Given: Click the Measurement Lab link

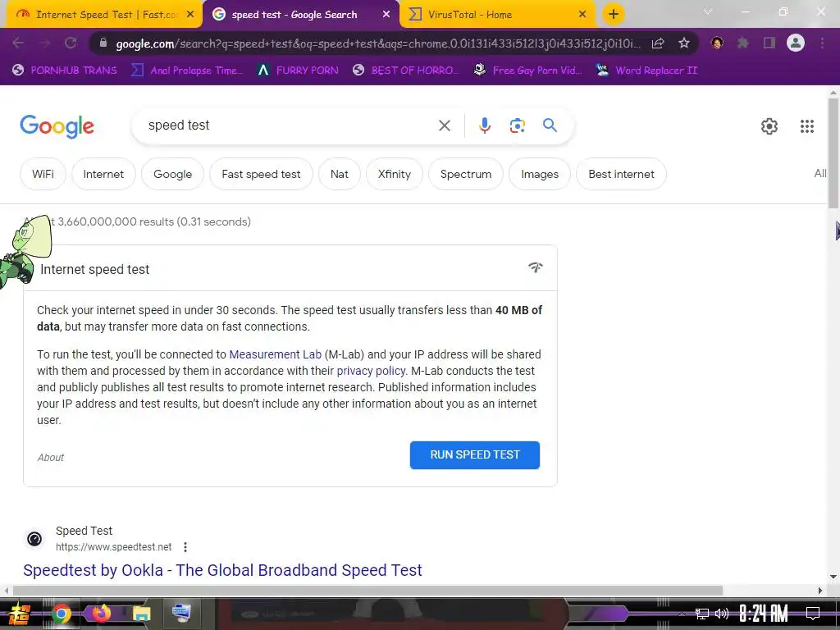Looking at the screenshot, I should point(276,354).
